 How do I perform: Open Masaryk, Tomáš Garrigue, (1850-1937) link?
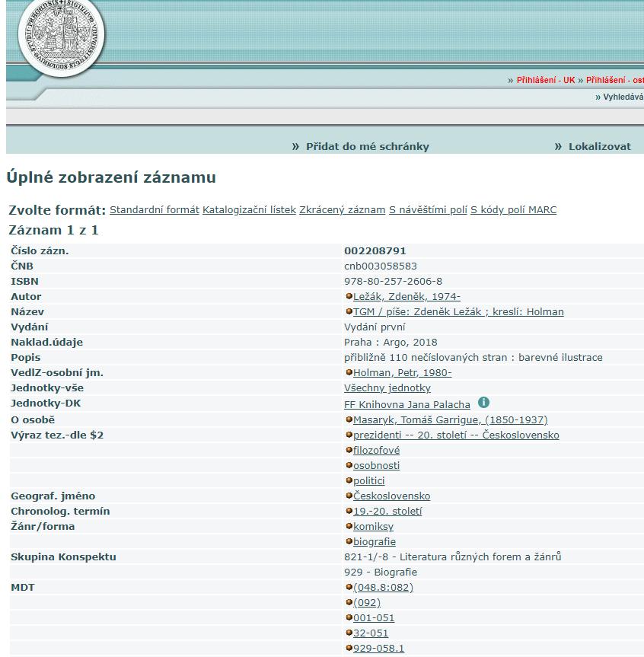point(451,419)
